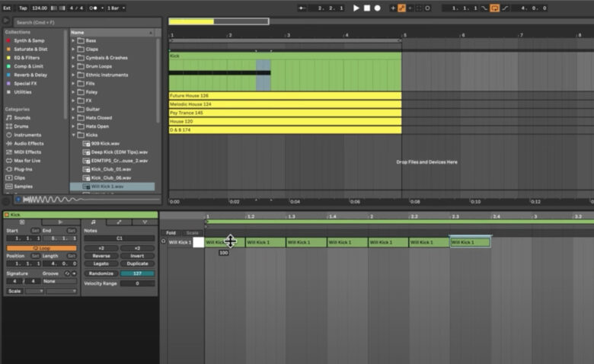Select the Audio Effects category
Viewport: 594px width, 364px height.
pyautogui.click(x=27, y=143)
